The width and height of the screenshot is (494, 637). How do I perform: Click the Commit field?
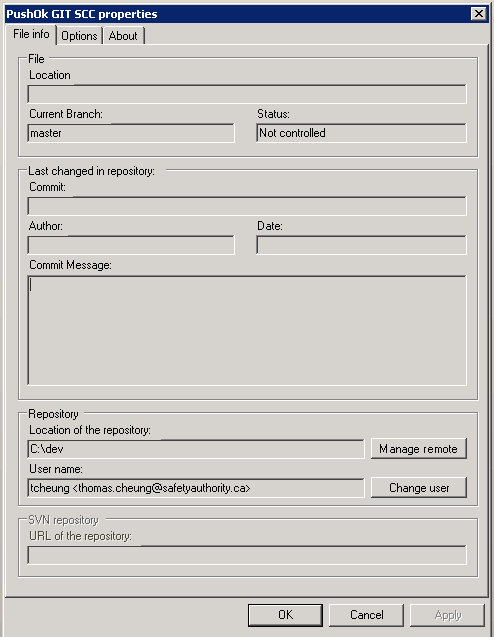click(247, 206)
